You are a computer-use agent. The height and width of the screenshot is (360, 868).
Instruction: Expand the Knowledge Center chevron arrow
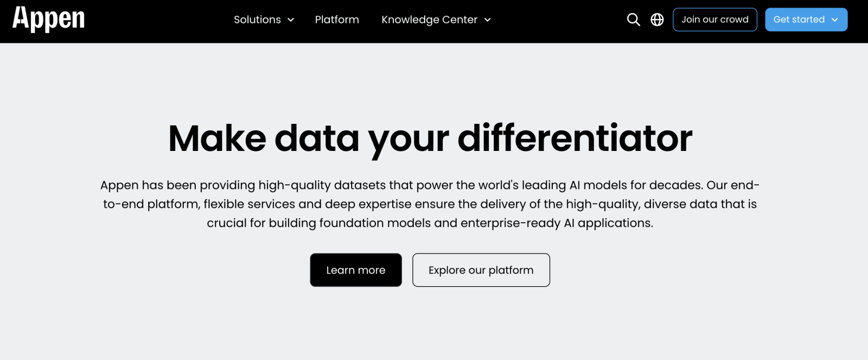488,20
